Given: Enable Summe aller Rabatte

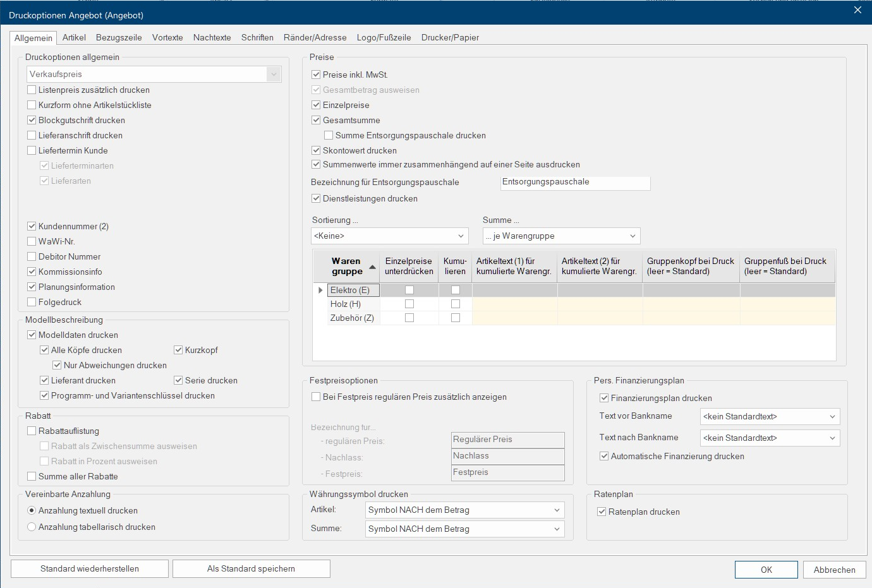Looking at the screenshot, I should [x=32, y=477].
